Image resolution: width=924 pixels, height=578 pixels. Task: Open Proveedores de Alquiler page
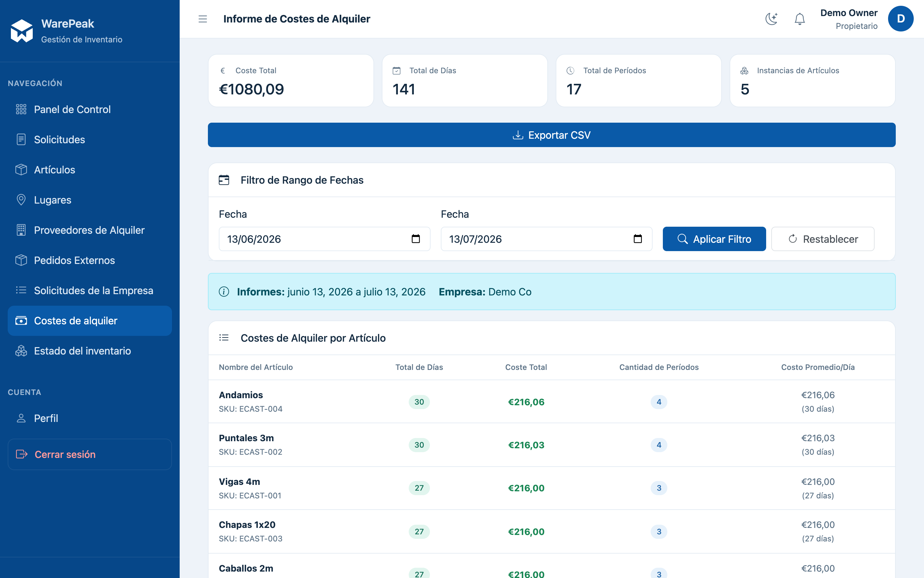[90, 230]
